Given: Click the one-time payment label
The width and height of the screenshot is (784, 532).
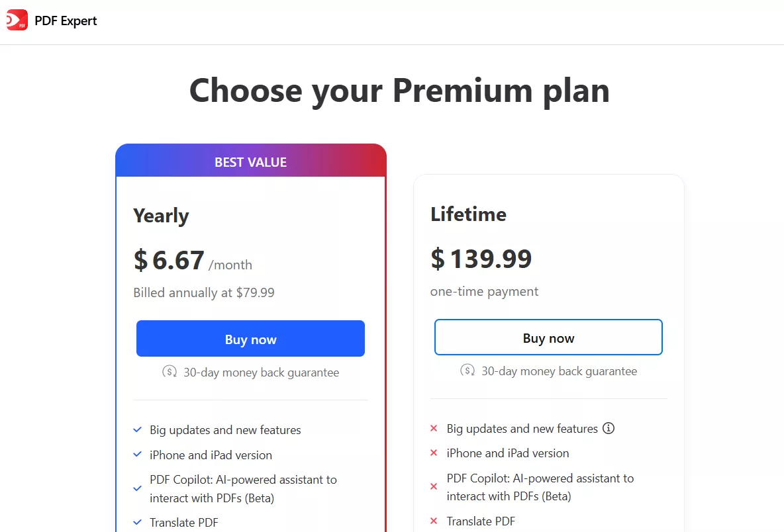Looking at the screenshot, I should [484, 291].
